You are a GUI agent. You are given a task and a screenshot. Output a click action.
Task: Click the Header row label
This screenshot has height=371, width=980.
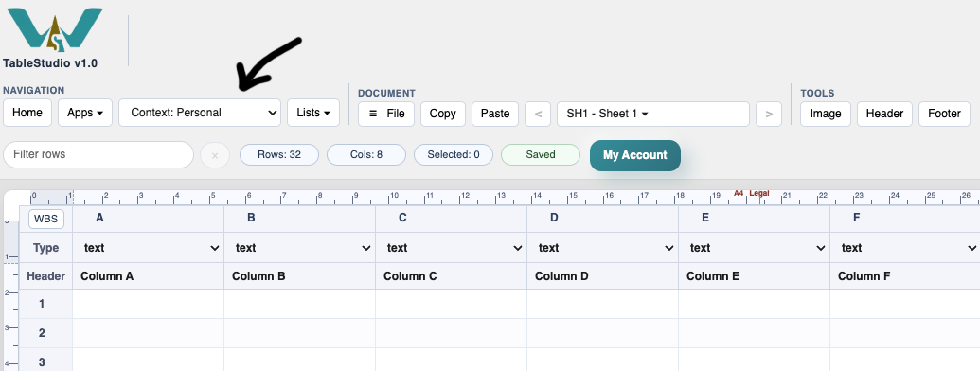pyautogui.click(x=45, y=276)
